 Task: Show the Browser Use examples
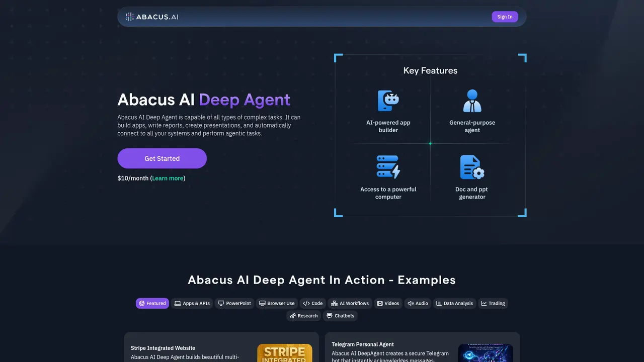coord(277,303)
